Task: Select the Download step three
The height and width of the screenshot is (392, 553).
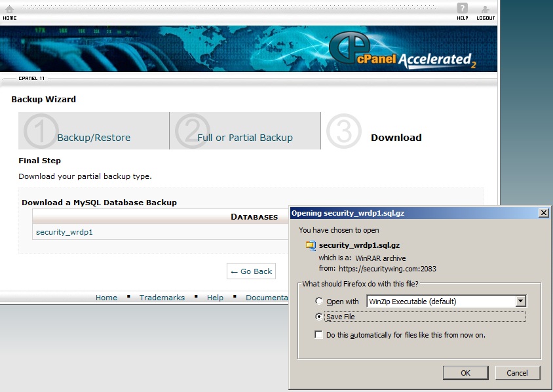Action: (396, 138)
